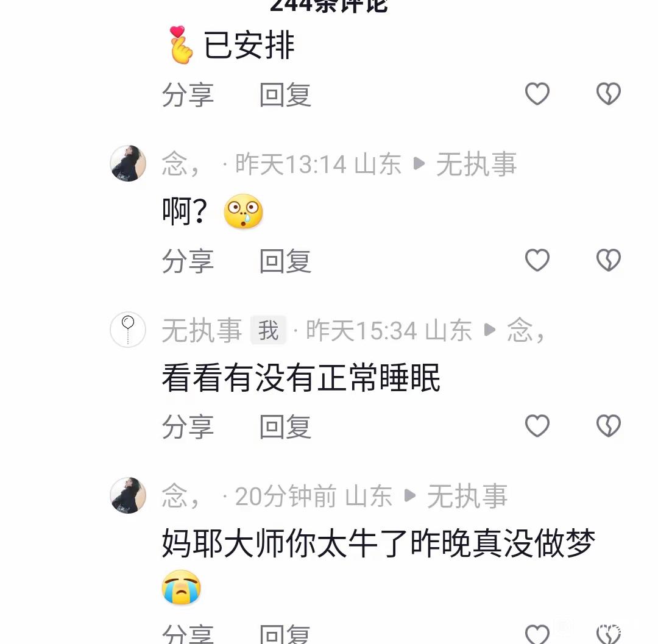Like the '啊?' comment heart icon

tap(537, 260)
